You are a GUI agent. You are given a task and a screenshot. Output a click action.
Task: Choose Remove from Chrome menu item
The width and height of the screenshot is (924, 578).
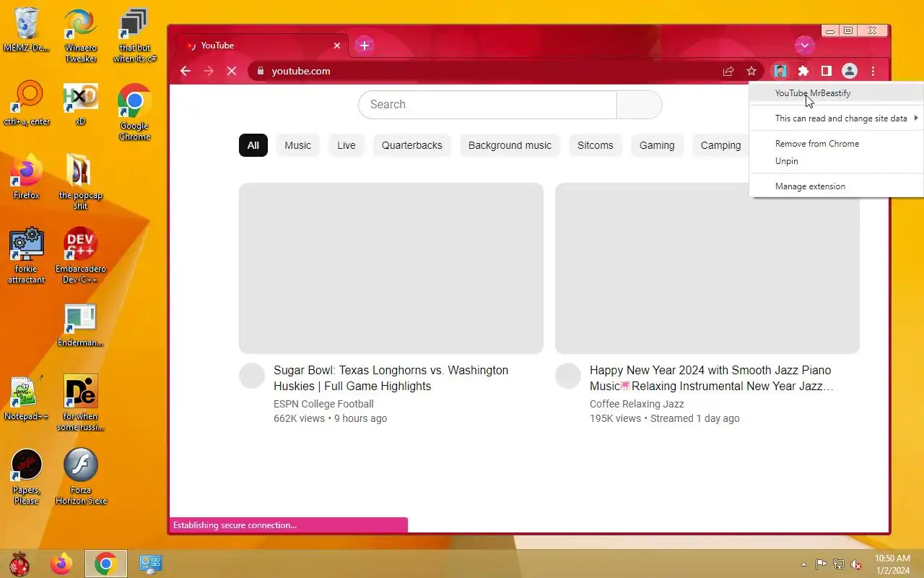click(837, 144)
